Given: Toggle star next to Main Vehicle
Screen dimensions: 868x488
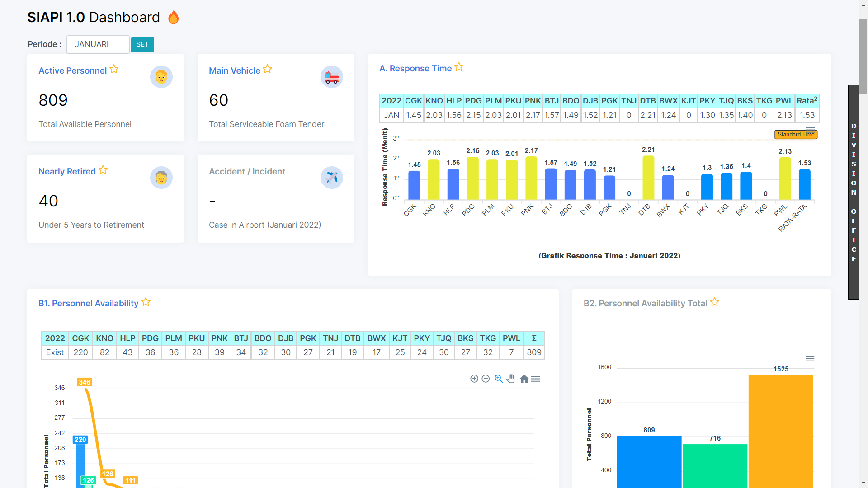Looking at the screenshot, I should (268, 69).
